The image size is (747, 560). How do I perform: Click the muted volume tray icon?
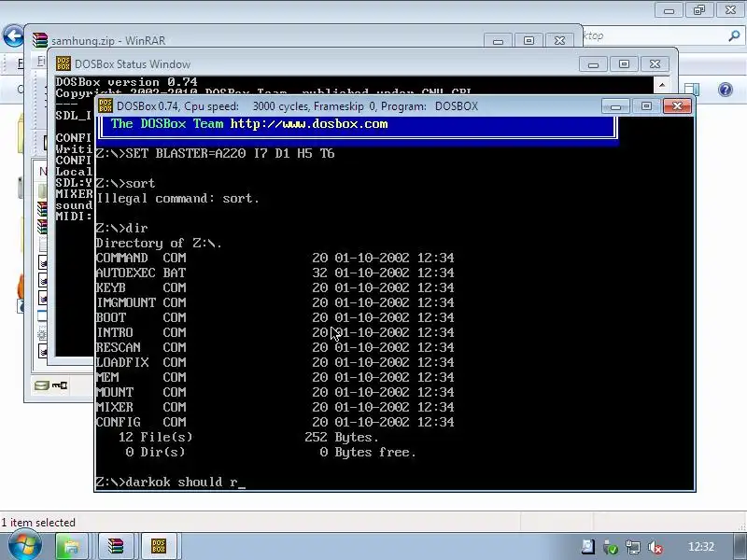[x=655, y=547]
